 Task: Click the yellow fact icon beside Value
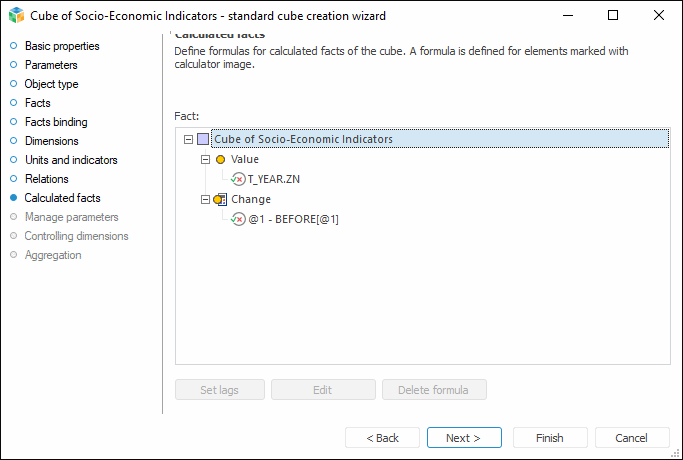220,160
